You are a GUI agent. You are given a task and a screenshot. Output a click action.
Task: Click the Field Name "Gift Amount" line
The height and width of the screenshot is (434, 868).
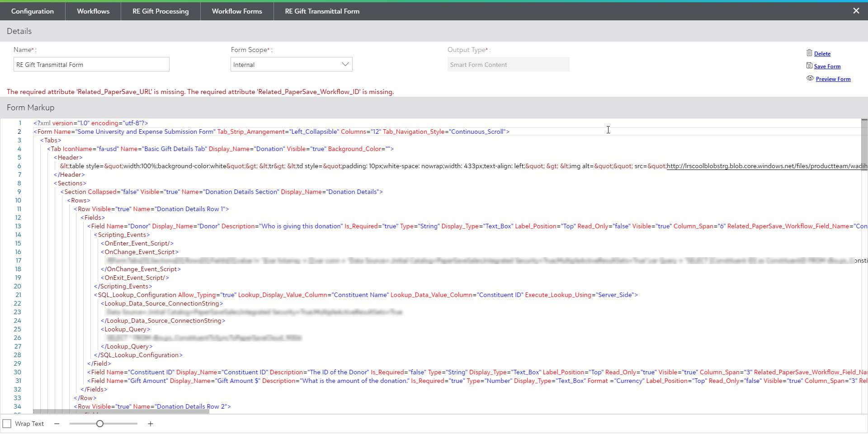pyautogui.click(x=477, y=381)
